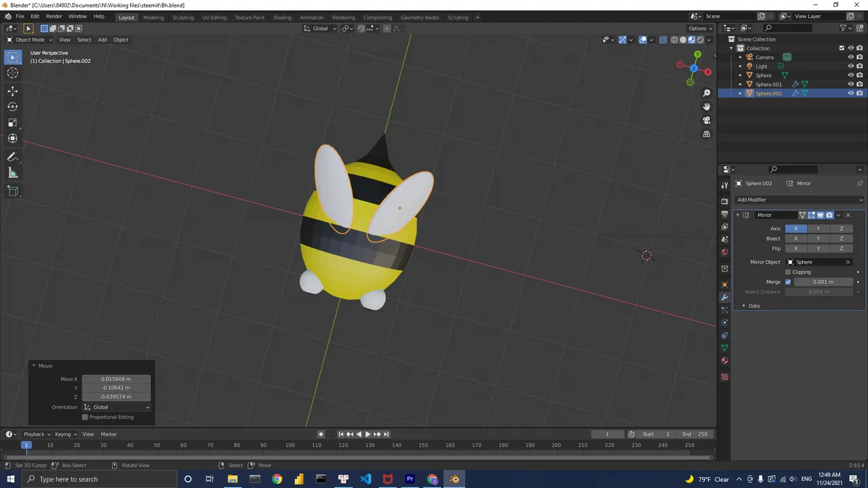Screen dimensions: 868x488
Task: Toggle Mirror modifier edit mode display
Action: pos(811,215)
